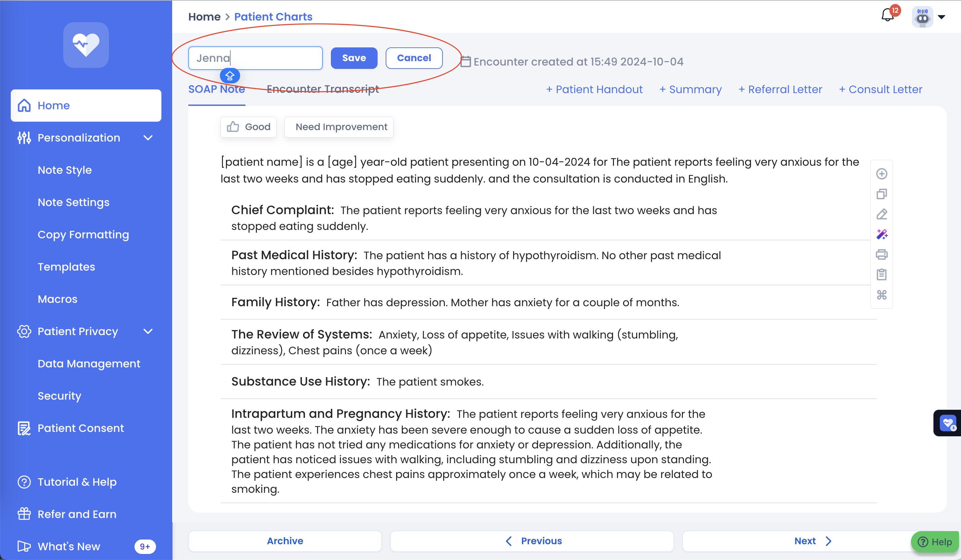Click the printer icon
The width and height of the screenshot is (961, 560).
coord(881,254)
